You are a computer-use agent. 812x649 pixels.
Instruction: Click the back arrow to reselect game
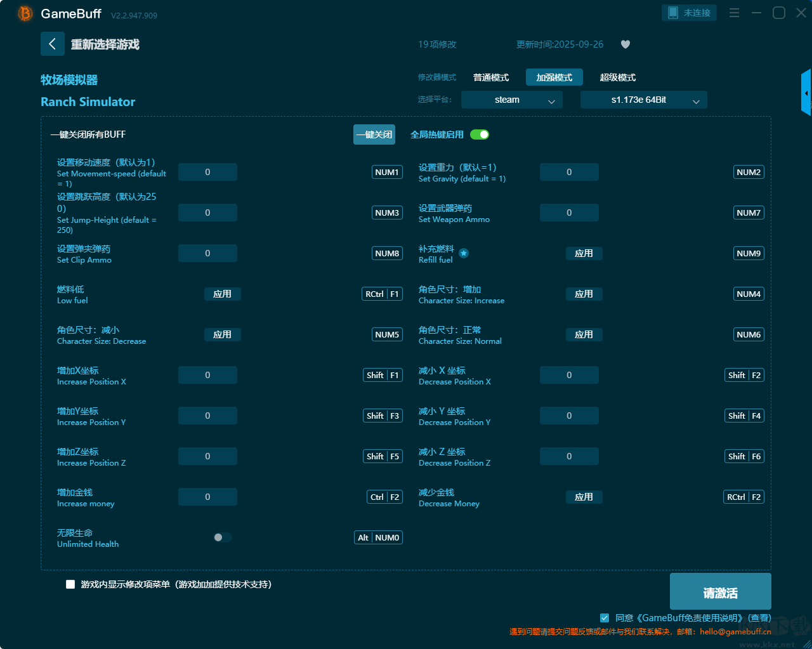[53, 44]
